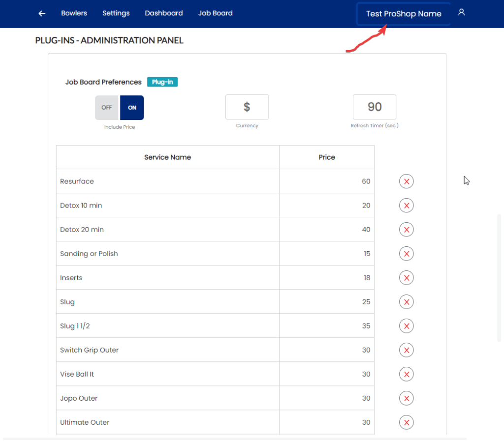
Task: Select the Dashboard menu item
Action: coord(163,13)
